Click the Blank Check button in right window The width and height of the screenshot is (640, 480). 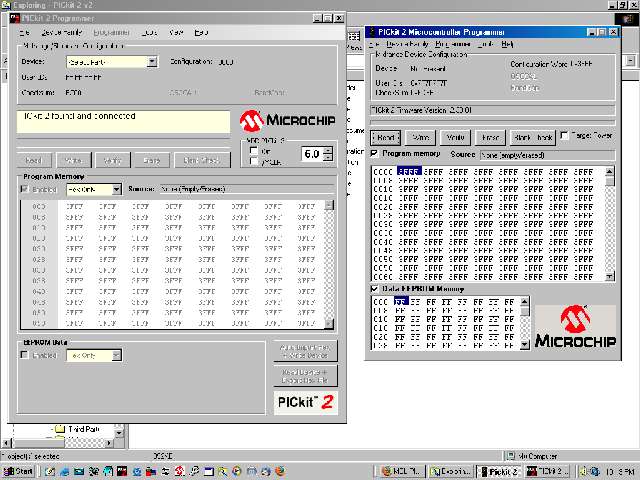(x=532, y=137)
